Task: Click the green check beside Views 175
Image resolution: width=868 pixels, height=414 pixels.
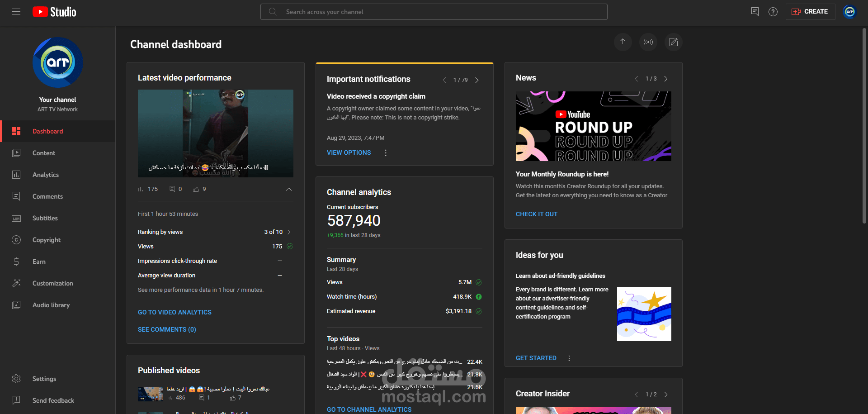Action: pyautogui.click(x=290, y=246)
